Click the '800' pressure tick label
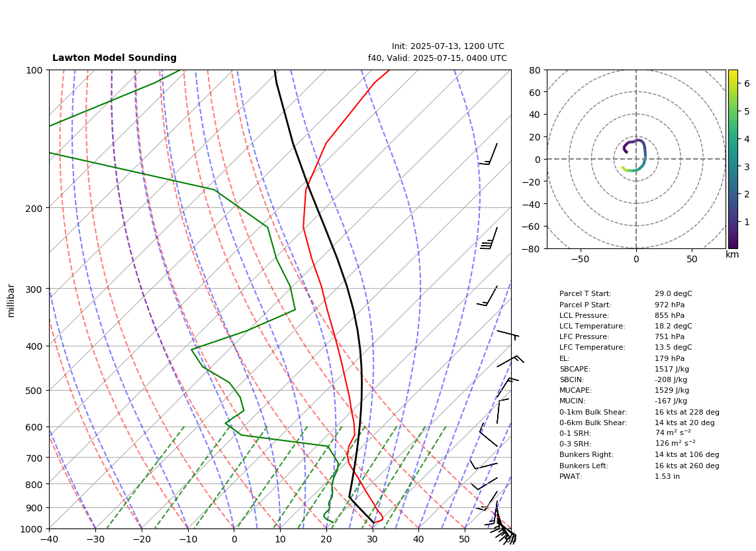Image resolution: width=756 pixels, height=551 pixels. [34, 484]
